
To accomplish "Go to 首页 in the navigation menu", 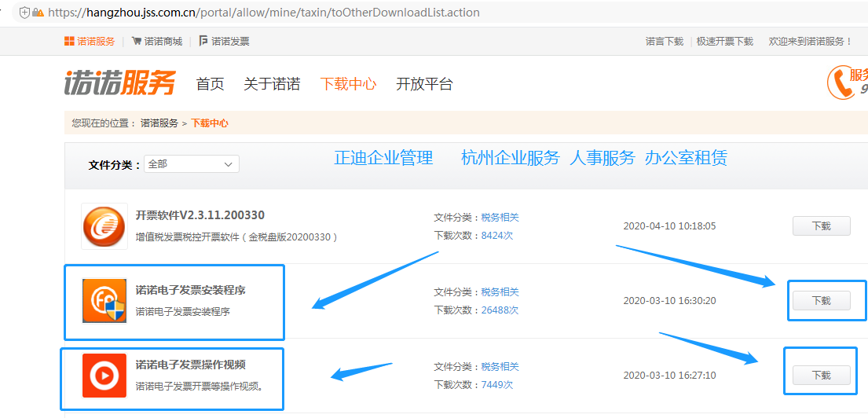I will pos(210,84).
